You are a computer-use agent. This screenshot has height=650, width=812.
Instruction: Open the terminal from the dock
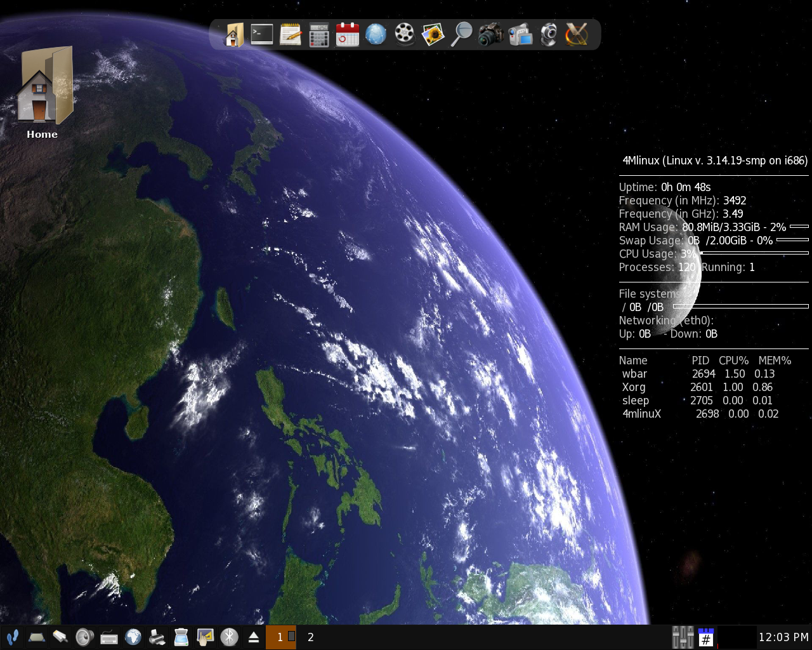coord(261,34)
